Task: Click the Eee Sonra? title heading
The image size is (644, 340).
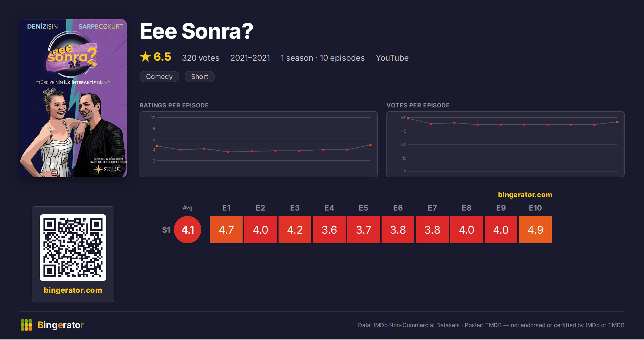Action: point(196,31)
